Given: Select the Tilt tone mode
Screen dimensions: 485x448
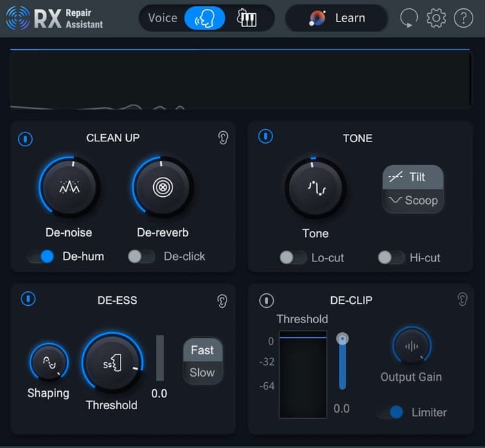Looking at the screenshot, I should (413, 177).
